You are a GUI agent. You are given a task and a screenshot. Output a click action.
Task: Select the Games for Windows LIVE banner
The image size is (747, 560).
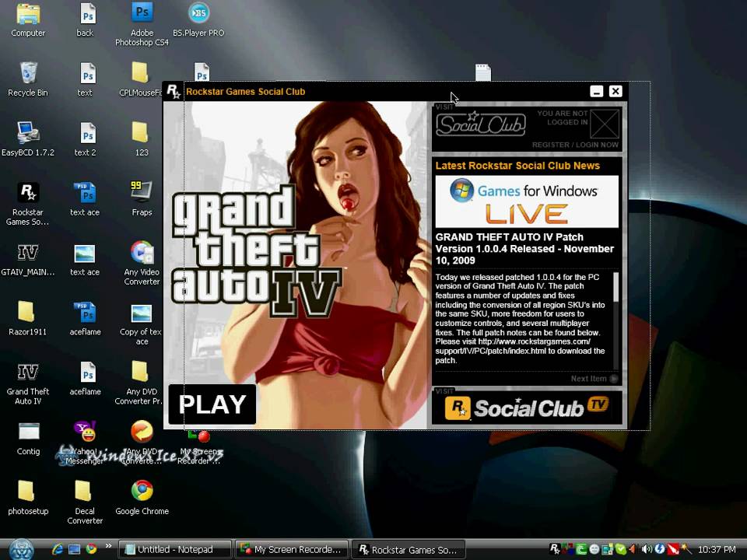pyautogui.click(x=527, y=201)
